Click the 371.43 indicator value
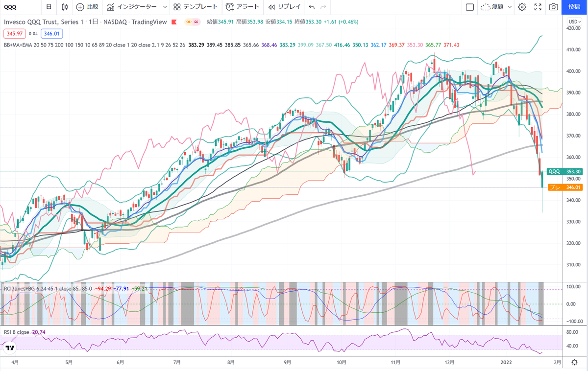This screenshot has width=588, height=371. pos(451,45)
